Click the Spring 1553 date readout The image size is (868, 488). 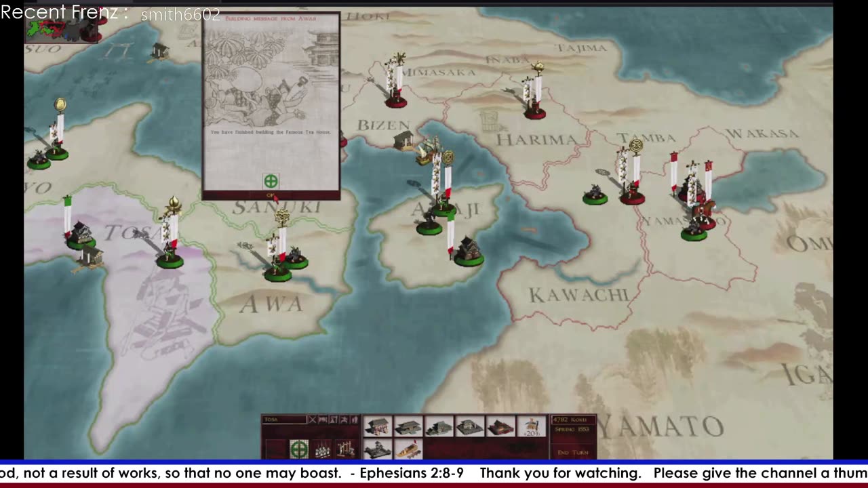[x=573, y=430]
